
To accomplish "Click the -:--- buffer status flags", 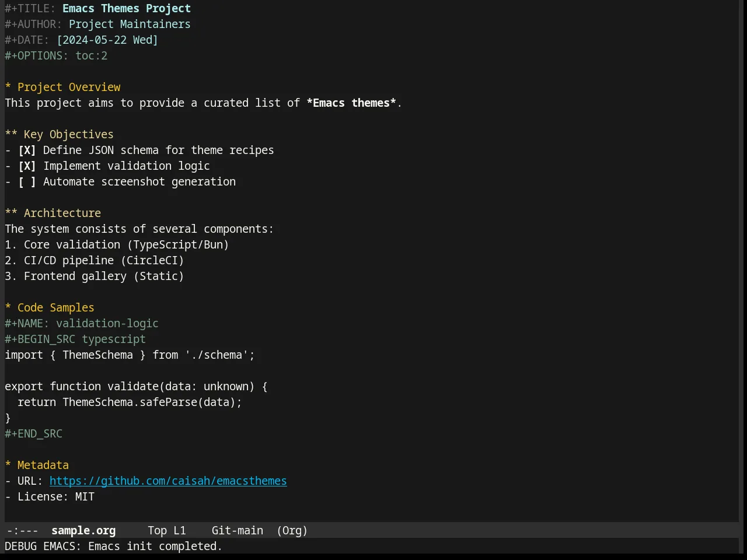I will (x=22, y=531).
